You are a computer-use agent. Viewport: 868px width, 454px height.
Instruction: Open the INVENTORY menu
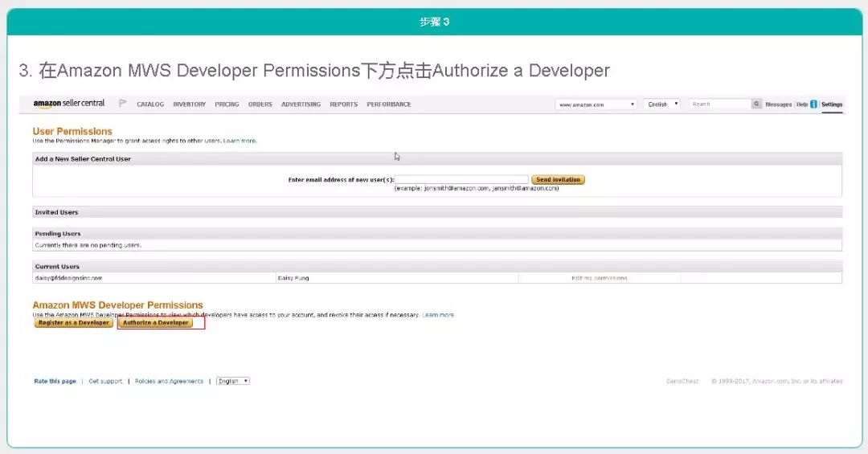(x=190, y=104)
